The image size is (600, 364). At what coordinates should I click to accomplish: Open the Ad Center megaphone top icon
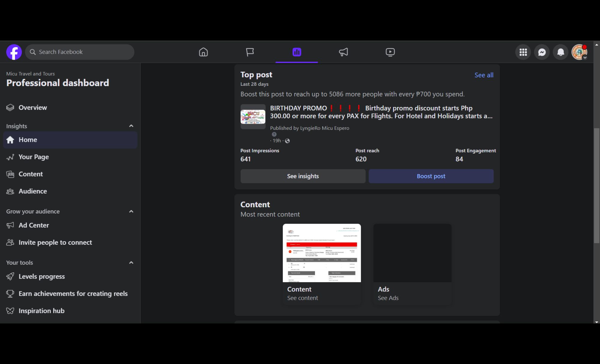(x=343, y=52)
